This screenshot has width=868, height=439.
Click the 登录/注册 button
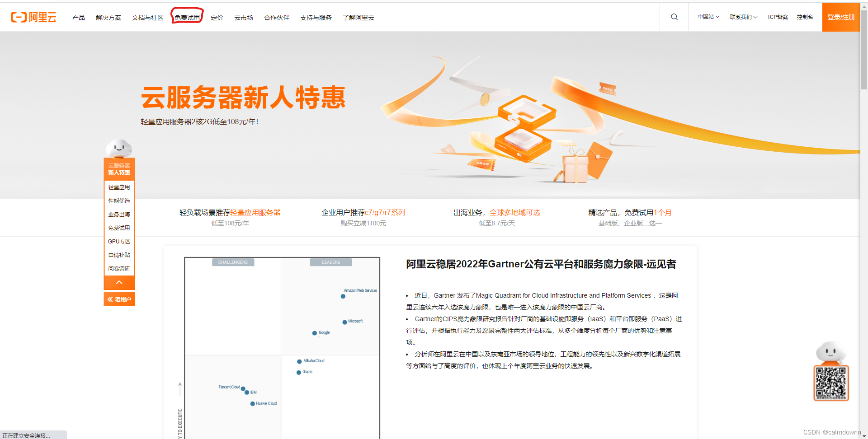pyautogui.click(x=841, y=17)
